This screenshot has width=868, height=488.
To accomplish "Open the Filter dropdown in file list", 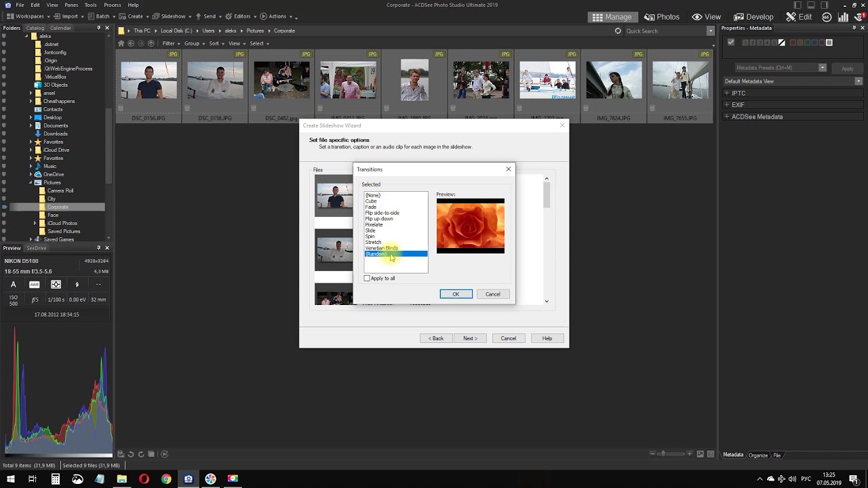I will click(170, 43).
